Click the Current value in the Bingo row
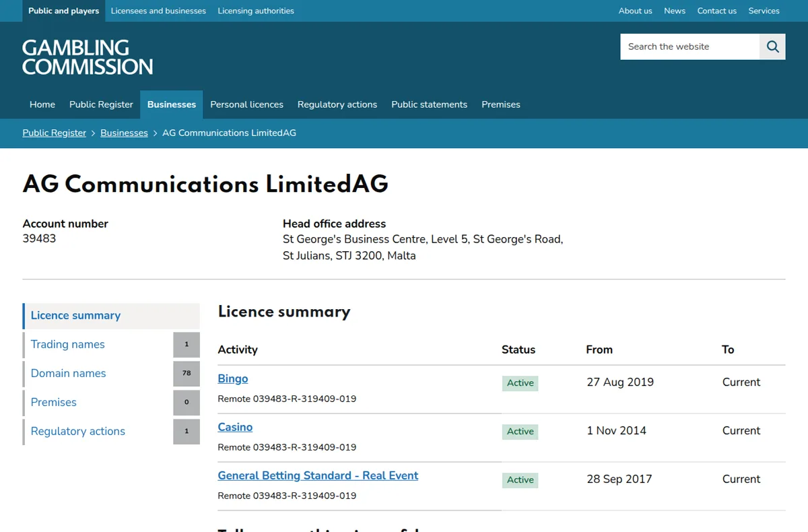The image size is (808, 532). click(x=741, y=382)
